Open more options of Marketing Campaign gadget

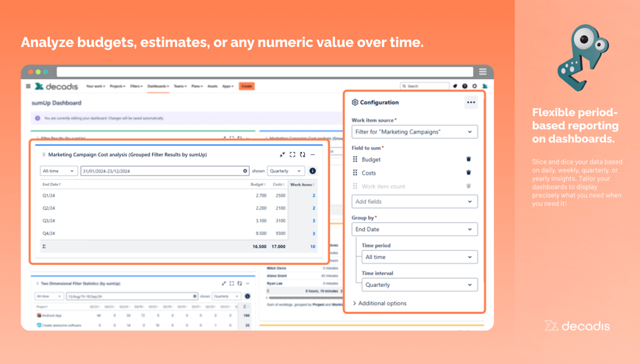313,155
